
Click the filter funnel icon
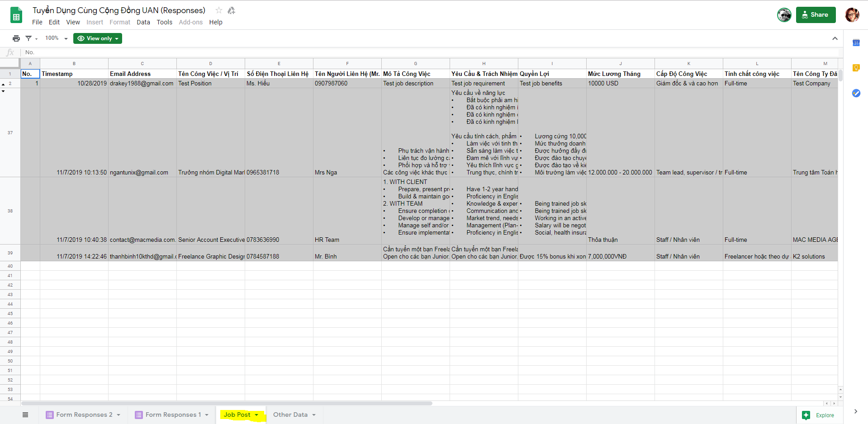(x=28, y=38)
